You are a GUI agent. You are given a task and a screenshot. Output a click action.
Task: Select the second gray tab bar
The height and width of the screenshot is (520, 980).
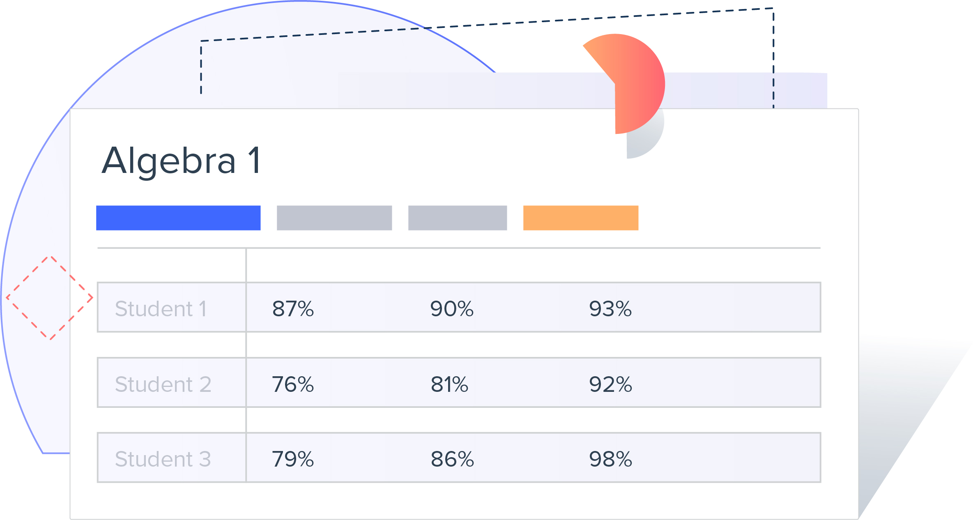pos(458,218)
